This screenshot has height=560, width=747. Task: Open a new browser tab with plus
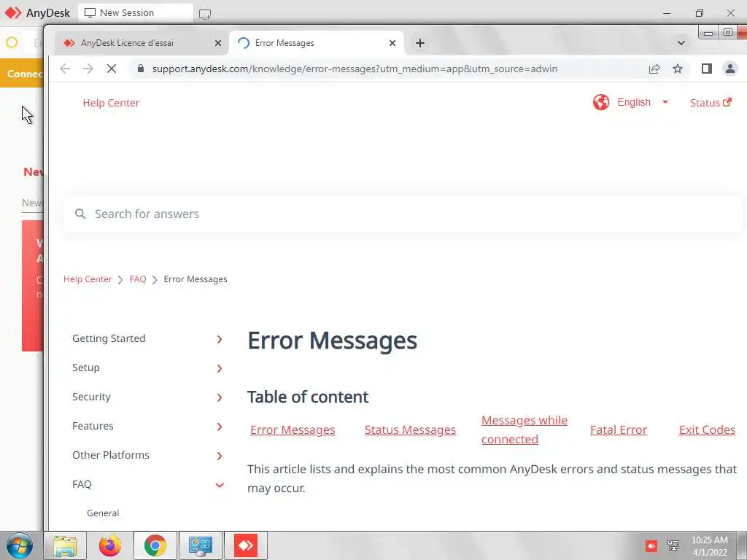(x=419, y=43)
